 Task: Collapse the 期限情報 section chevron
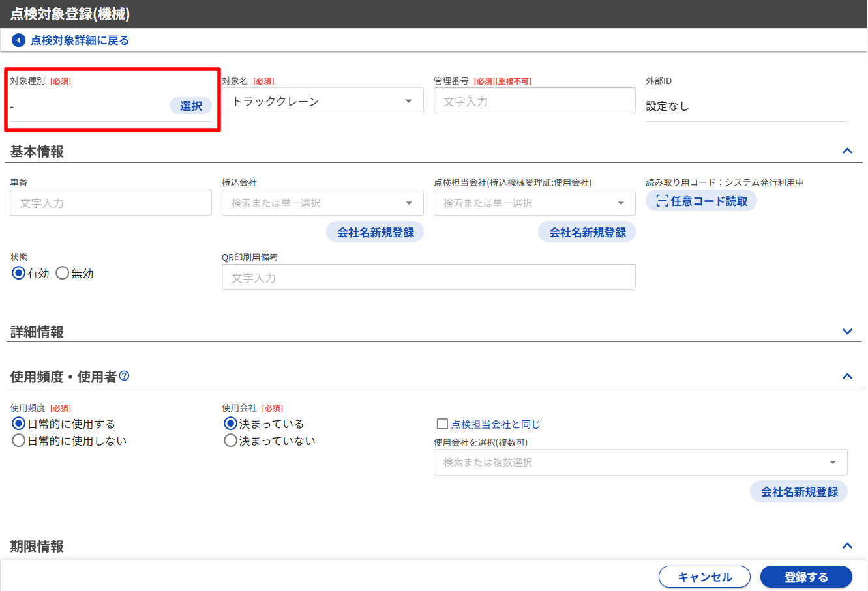(x=847, y=546)
